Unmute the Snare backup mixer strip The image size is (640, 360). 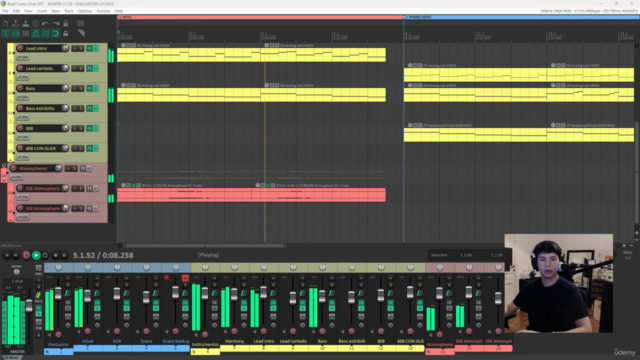(x=185, y=278)
